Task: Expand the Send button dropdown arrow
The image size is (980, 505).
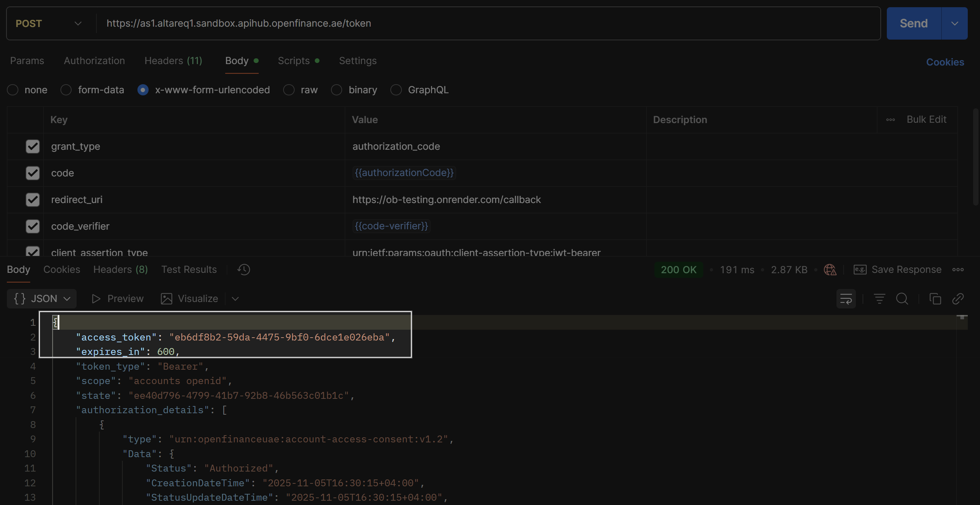Action: coord(954,24)
